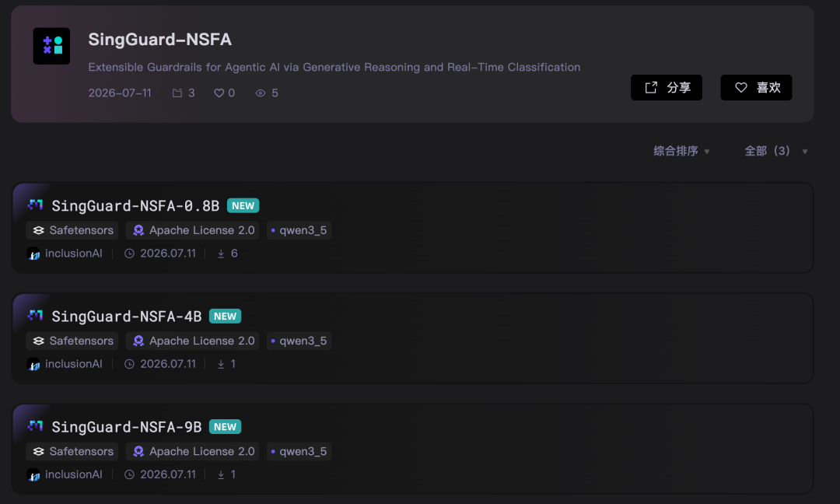Click inclusionAI author on the 9B model
Screen dimensions: 840x504
click(73, 474)
